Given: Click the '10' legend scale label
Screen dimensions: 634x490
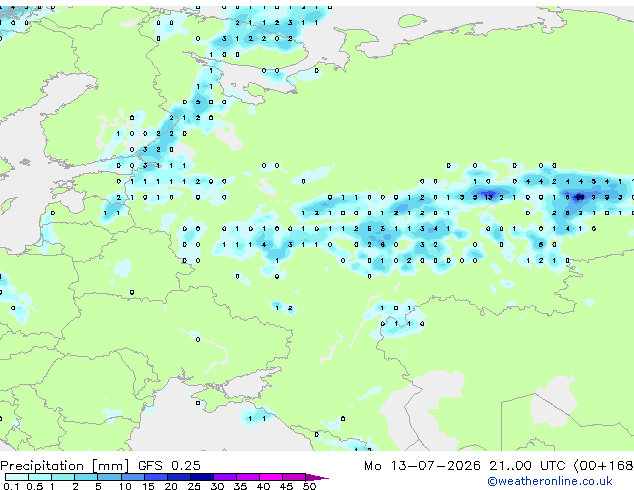Looking at the screenshot, I should coord(125,486).
